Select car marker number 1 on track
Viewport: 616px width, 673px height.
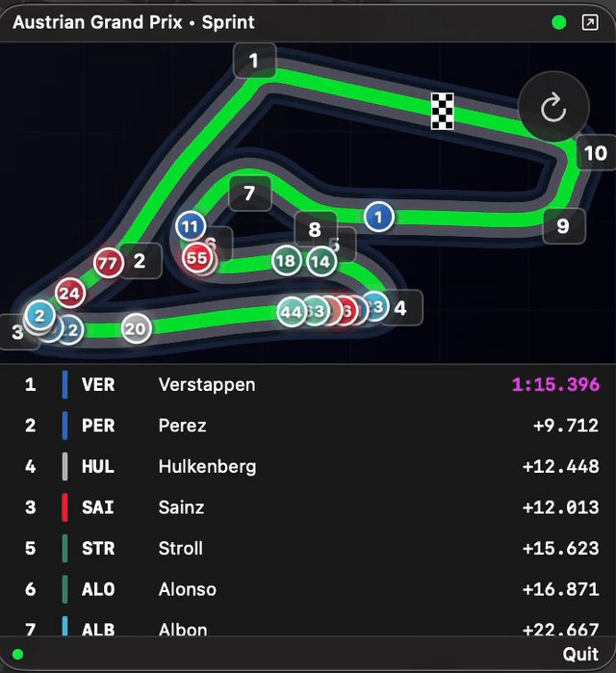(379, 217)
